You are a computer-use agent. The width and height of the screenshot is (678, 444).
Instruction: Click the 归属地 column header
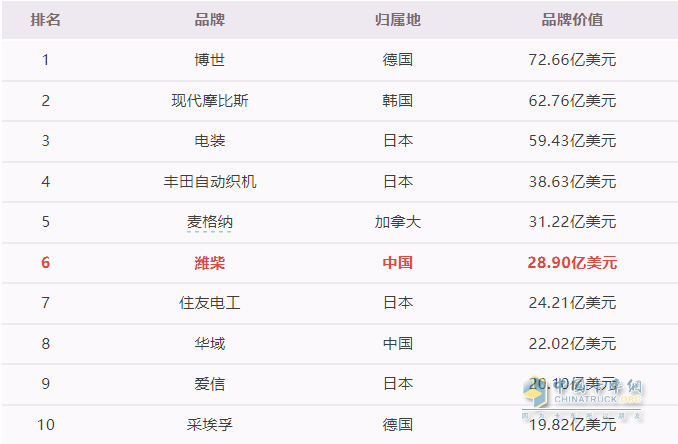(397, 19)
